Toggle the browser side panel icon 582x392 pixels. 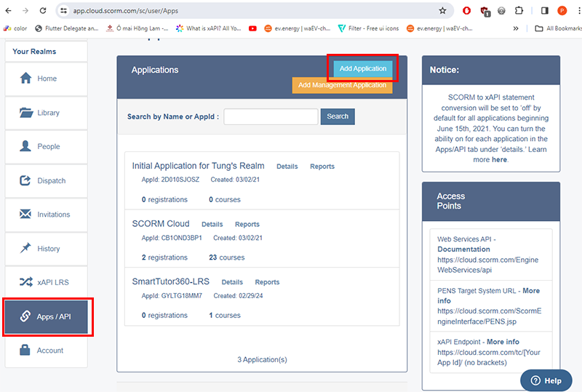pyautogui.click(x=544, y=10)
